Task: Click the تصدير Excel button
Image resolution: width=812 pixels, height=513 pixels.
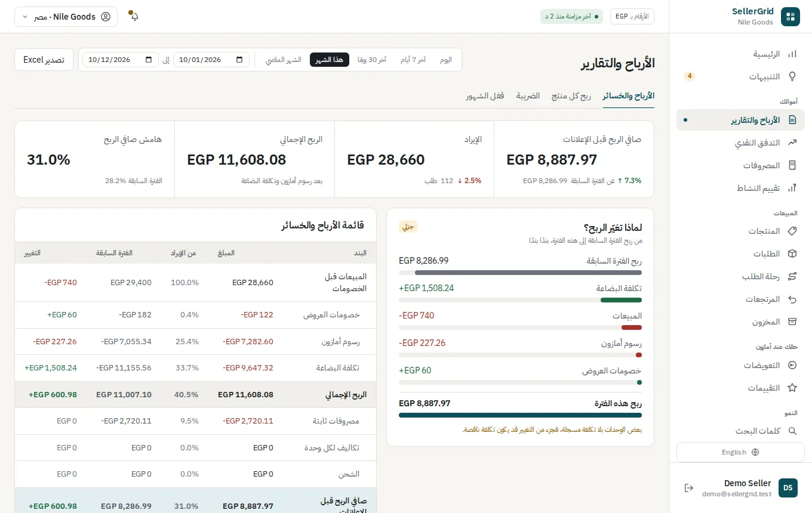Action: tap(44, 60)
